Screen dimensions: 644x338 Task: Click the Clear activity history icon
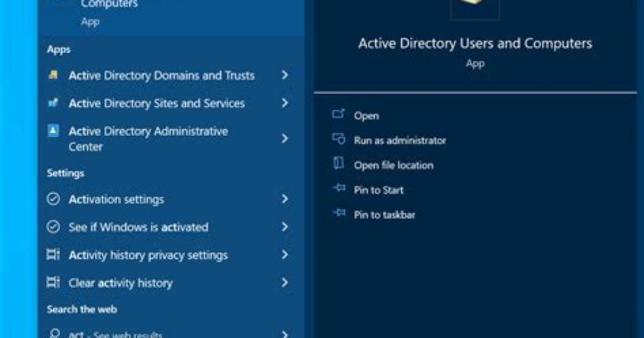[x=53, y=283]
